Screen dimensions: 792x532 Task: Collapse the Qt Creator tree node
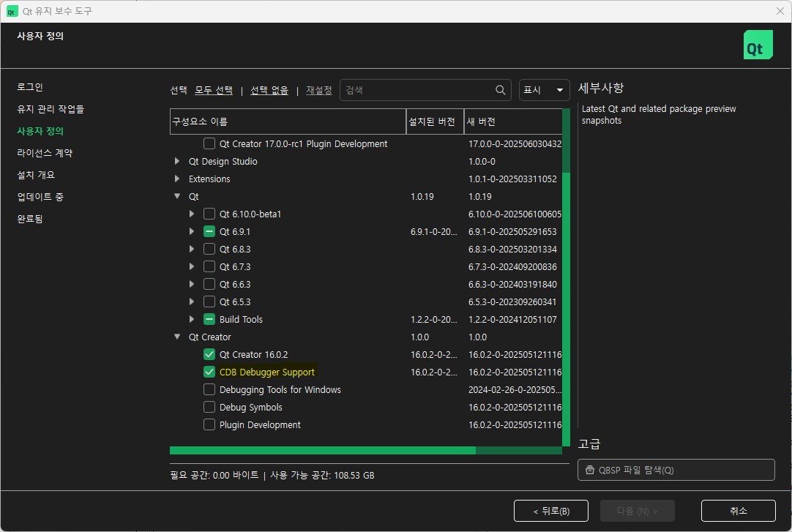point(177,337)
